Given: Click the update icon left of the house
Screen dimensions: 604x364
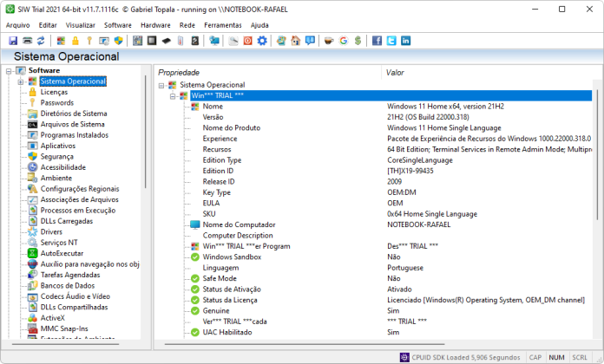Looking at the screenshot, I should coord(281,41).
